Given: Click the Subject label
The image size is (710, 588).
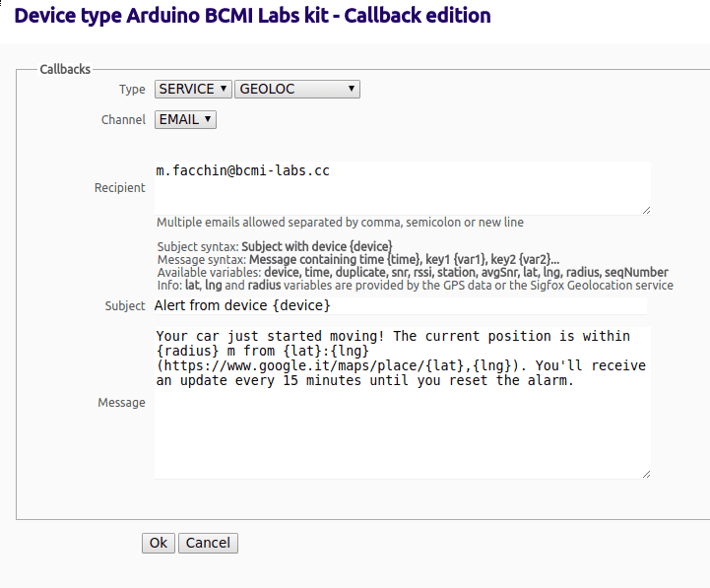Looking at the screenshot, I should pyautogui.click(x=125, y=306).
